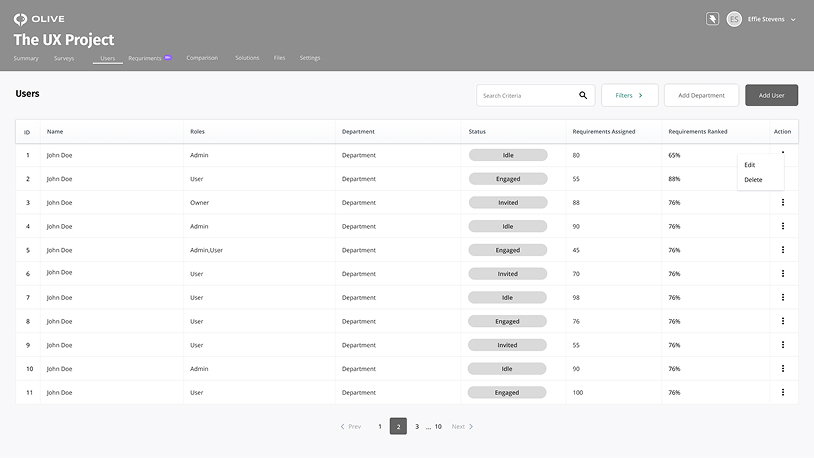Viewport: 814px width, 458px height.
Task: Click John Doe name in row 7
Action: [x=59, y=298]
